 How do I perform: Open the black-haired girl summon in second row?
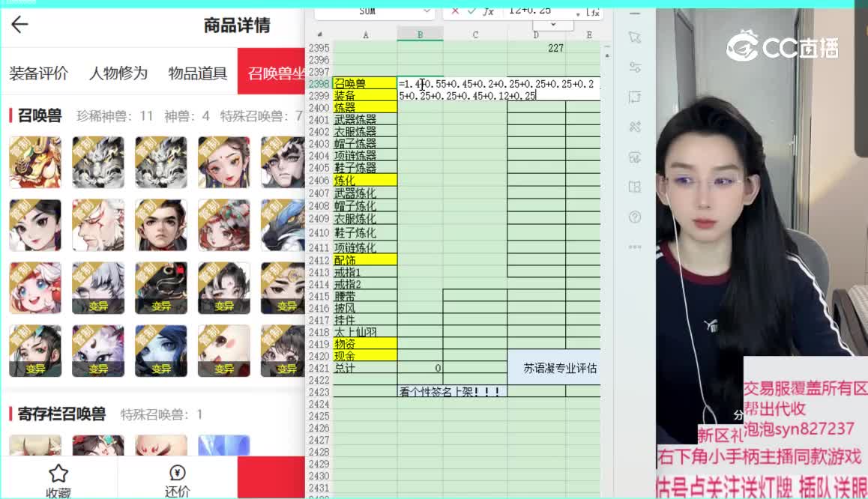35,226
